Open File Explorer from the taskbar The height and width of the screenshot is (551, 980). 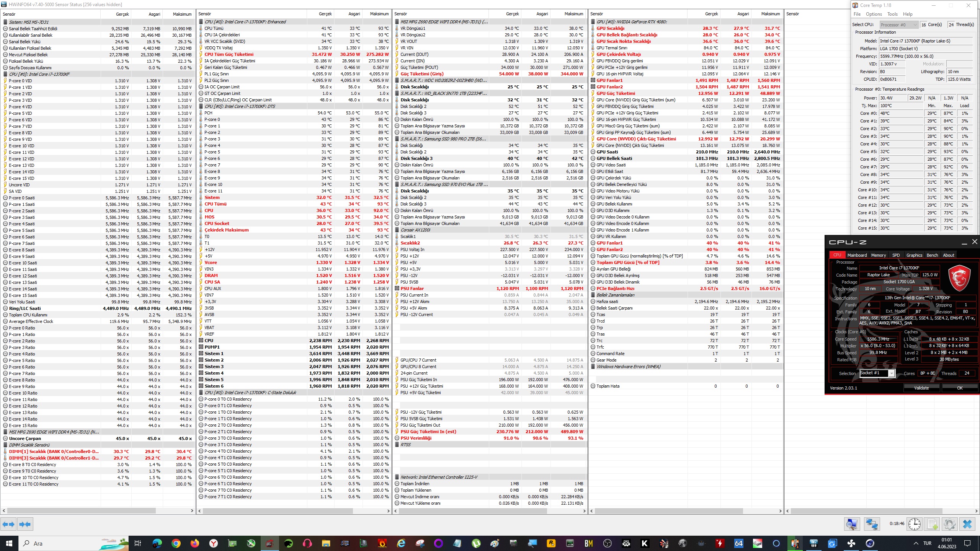tap(326, 543)
